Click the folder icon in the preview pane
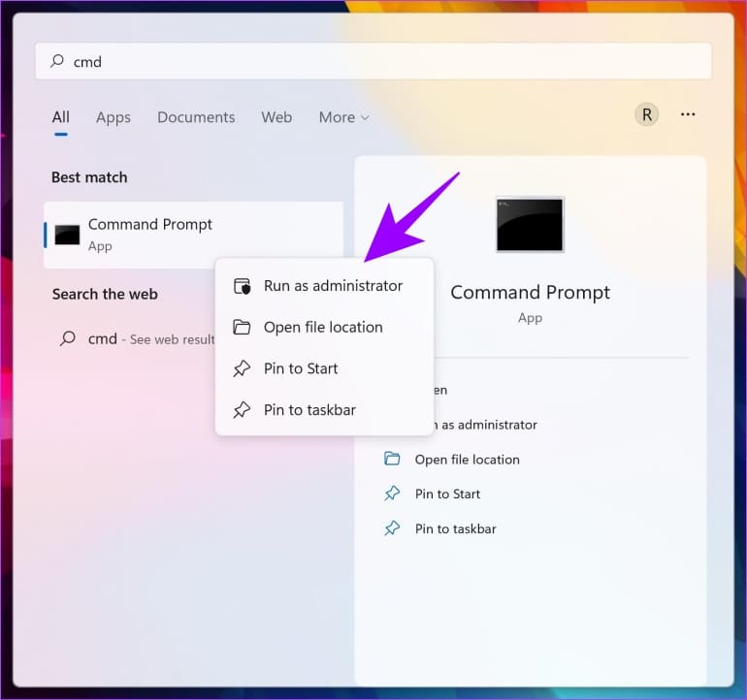747x700 pixels. 392,459
